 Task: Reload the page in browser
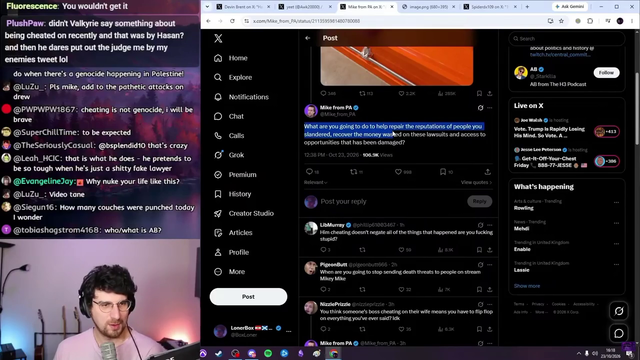[x=232, y=21]
